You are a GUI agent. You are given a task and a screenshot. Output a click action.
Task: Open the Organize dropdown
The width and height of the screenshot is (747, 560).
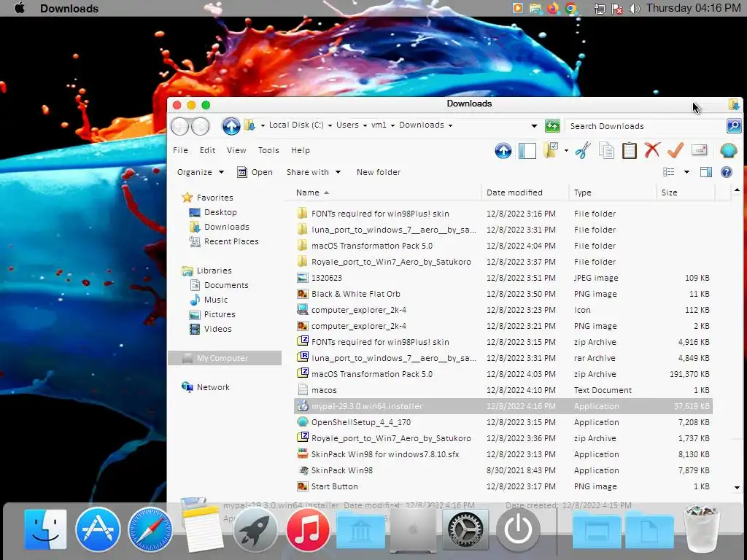pos(201,172)
